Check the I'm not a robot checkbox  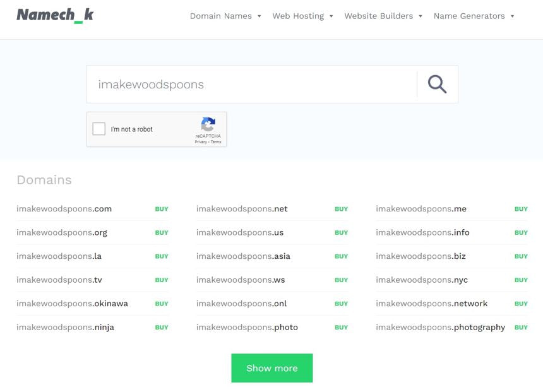coord(99,129)
